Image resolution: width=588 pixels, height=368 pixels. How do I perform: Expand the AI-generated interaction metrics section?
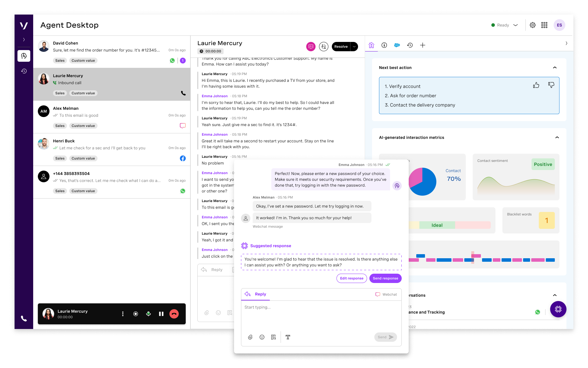[x=556, y=137]
